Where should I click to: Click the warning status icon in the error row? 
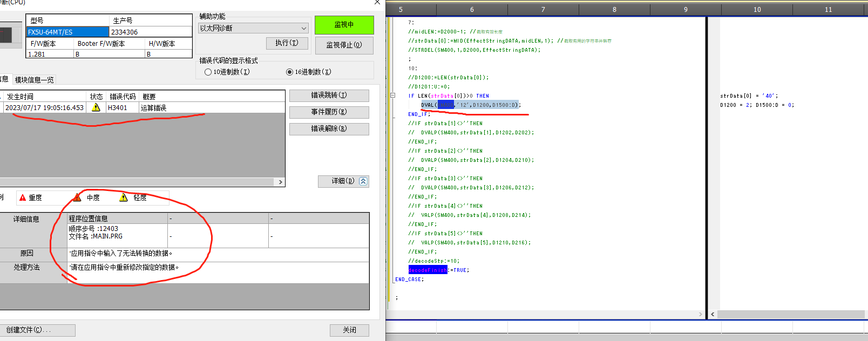[96, 107]
